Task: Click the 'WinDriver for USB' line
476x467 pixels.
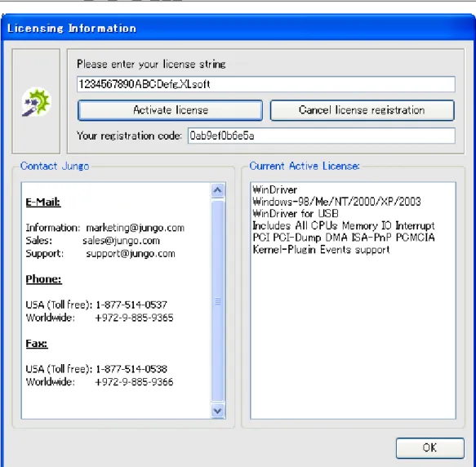Action: point(296,213)
